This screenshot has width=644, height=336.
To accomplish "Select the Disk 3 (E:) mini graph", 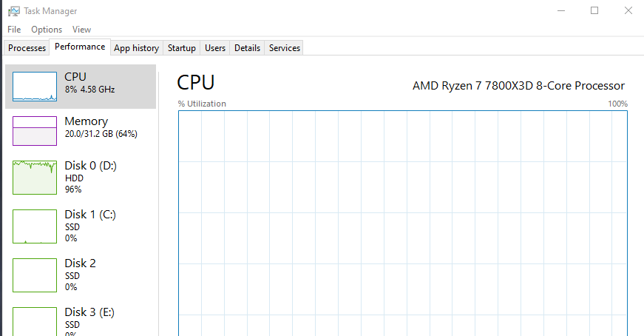I will click(35, 322).
